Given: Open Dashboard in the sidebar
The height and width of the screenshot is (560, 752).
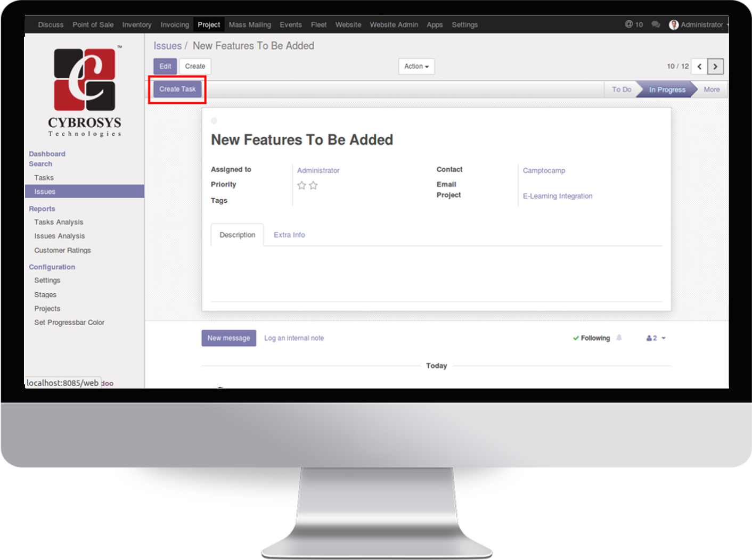Looking at the screenshot, I should click(47, 154).
